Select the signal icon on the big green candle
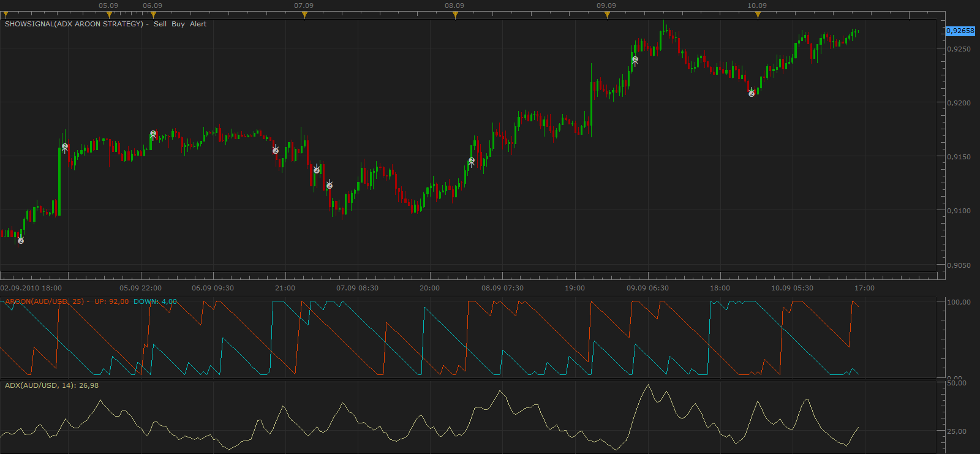This screenshot has width=980, height=454. pos(65,147)
